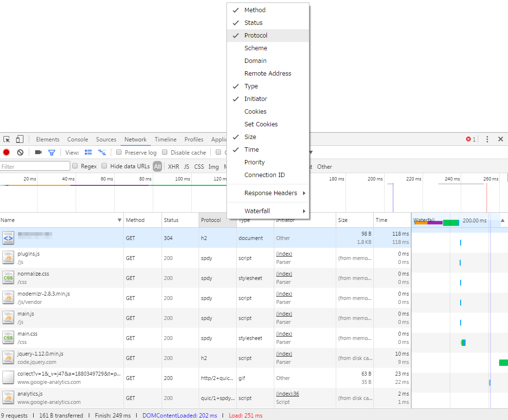
Task: Enable the Domain column
Action: [x=268, y=60]
